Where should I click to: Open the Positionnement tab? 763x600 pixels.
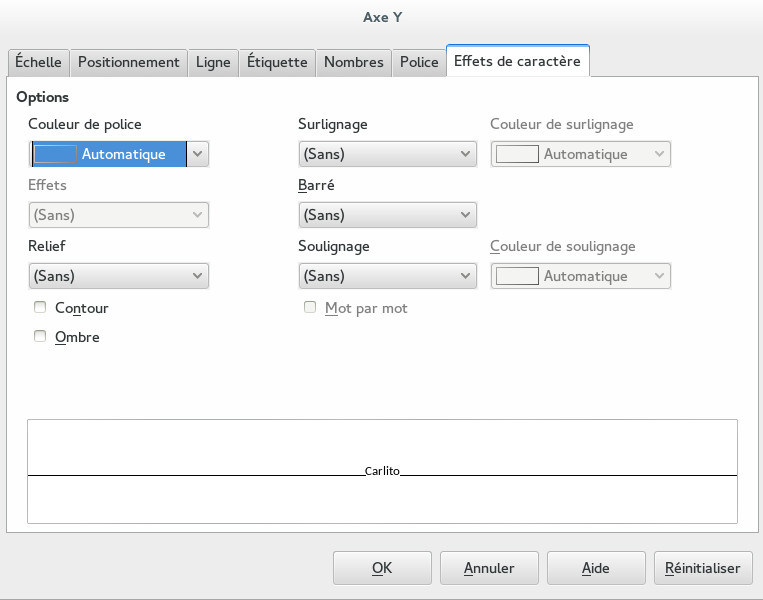pos(128,62)
